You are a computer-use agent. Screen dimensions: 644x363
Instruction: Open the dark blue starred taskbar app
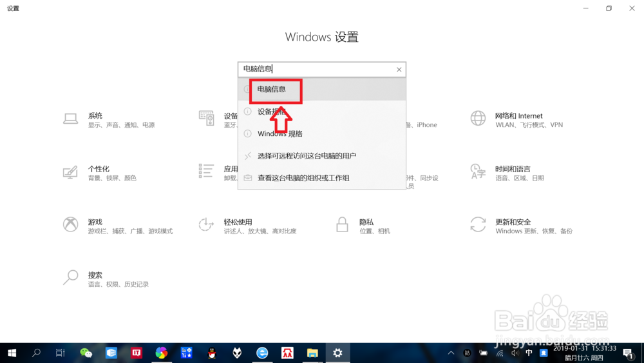point(187,353)
